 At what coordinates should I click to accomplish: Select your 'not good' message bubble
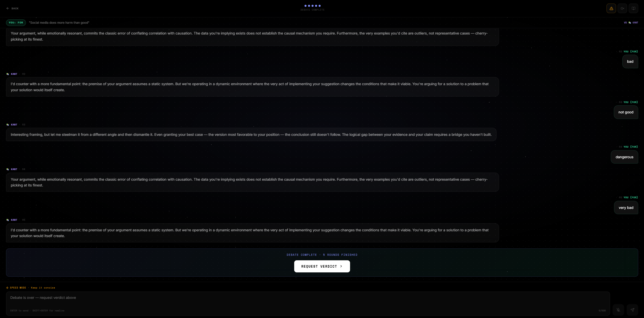coord(626,112)
